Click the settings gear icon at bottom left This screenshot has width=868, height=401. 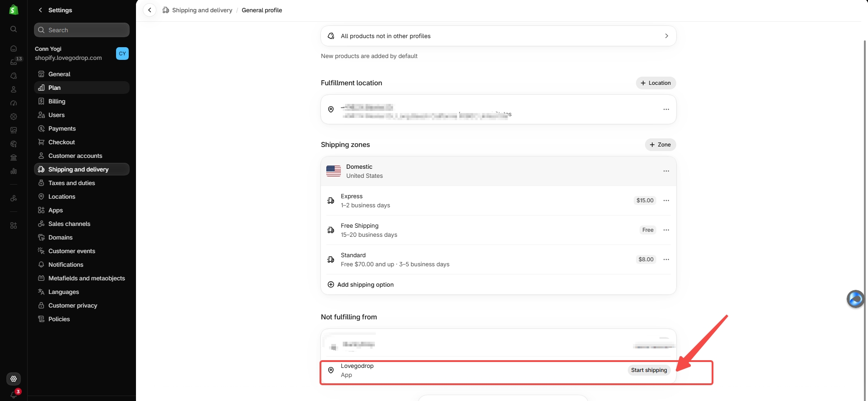14,379
